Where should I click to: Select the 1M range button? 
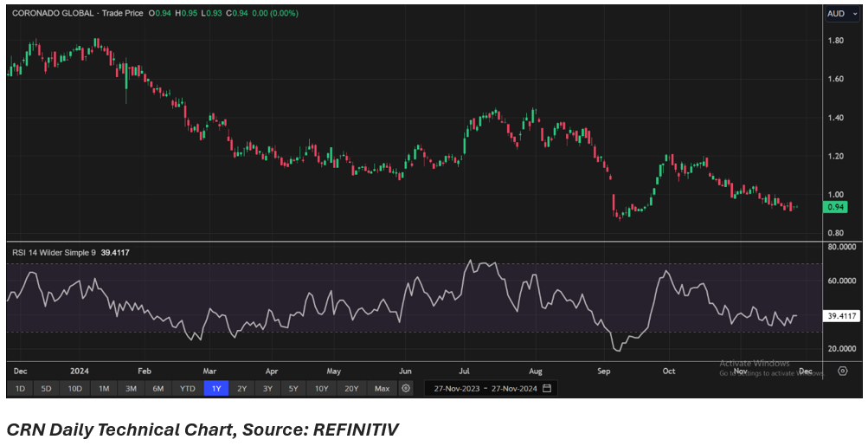coord(104,388)
